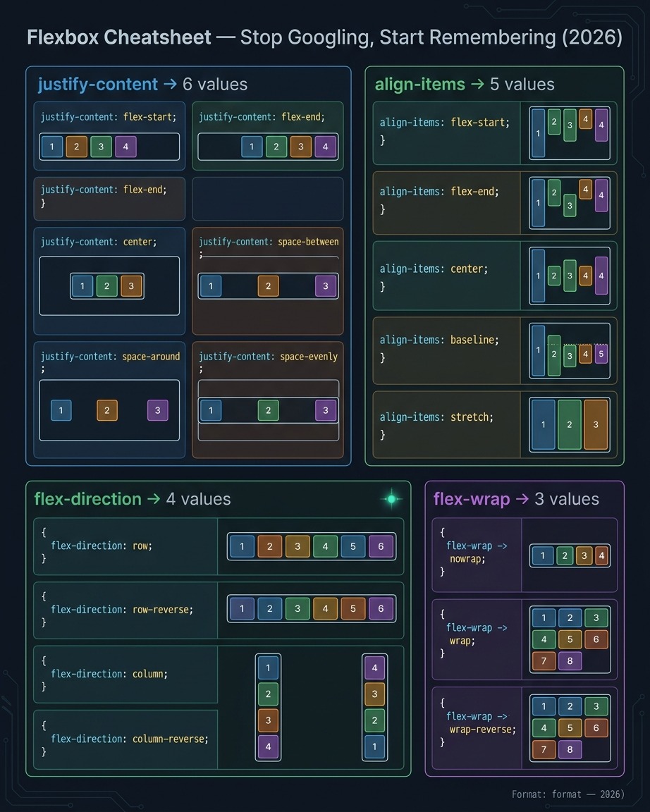This screenshot has height=812, width=650.
Task: Select the 'justify-content: center;' code text
Action: pyautogui.click(x=99, y=242)
